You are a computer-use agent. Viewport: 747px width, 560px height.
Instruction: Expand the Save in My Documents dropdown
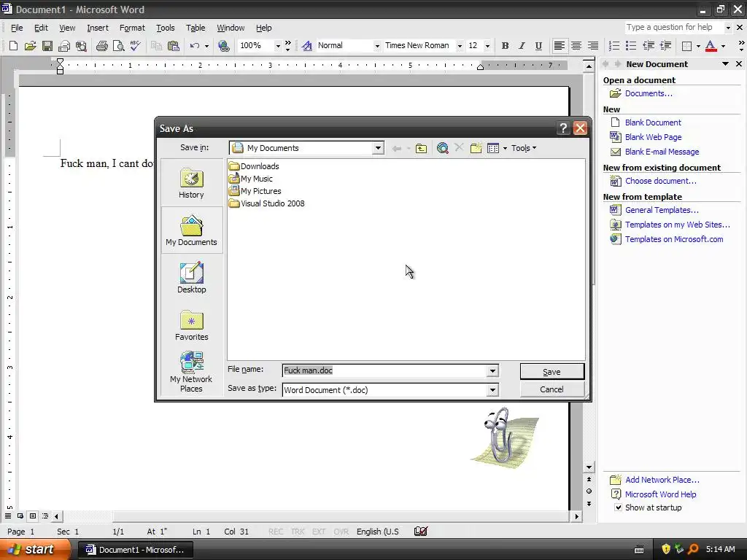click(x=378, y=148)
